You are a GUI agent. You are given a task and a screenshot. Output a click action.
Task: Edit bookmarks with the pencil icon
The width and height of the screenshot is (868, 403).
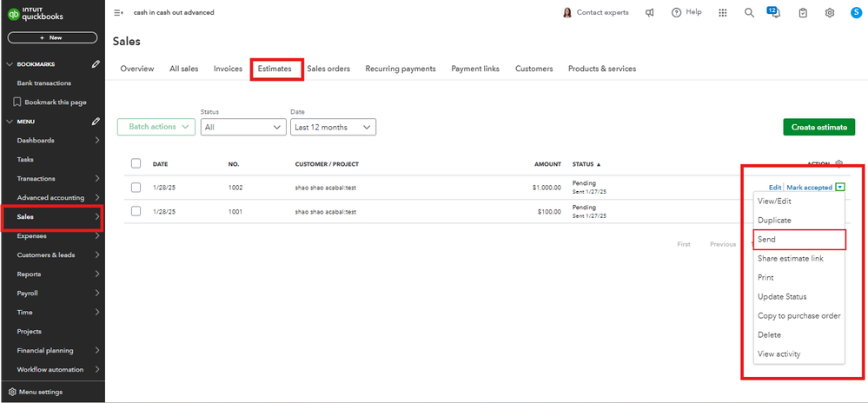click(x=96, y=64)
